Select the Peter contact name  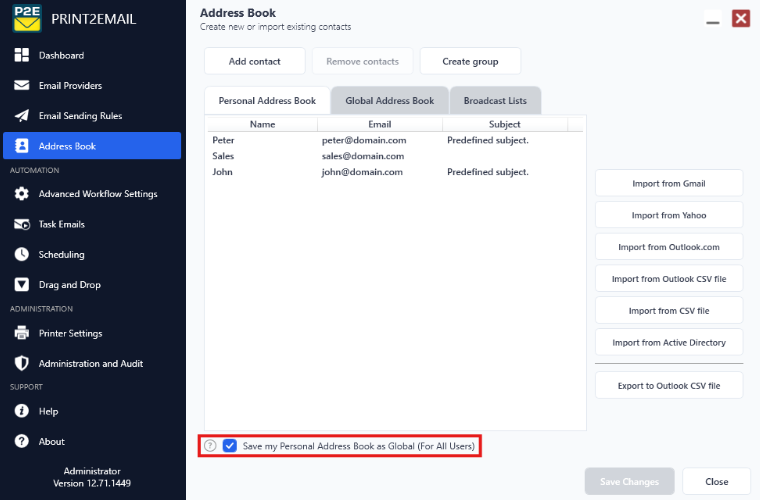click(223, 140)
